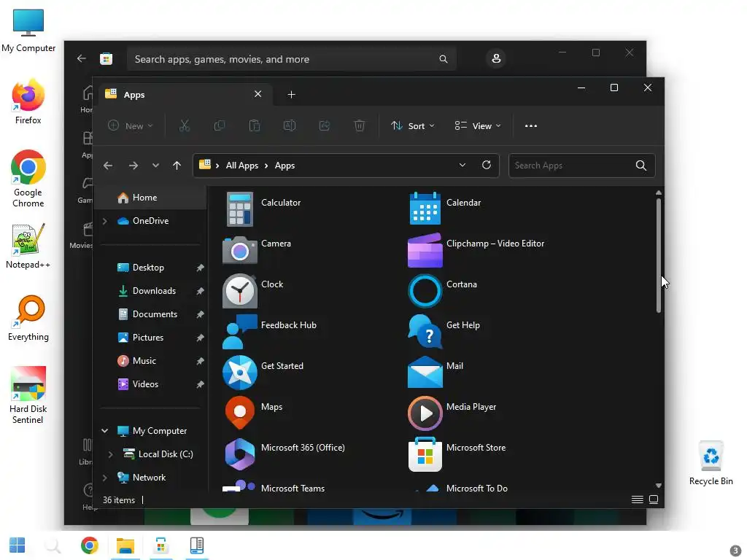Click scroll down arrow in file list

(659, 486)
